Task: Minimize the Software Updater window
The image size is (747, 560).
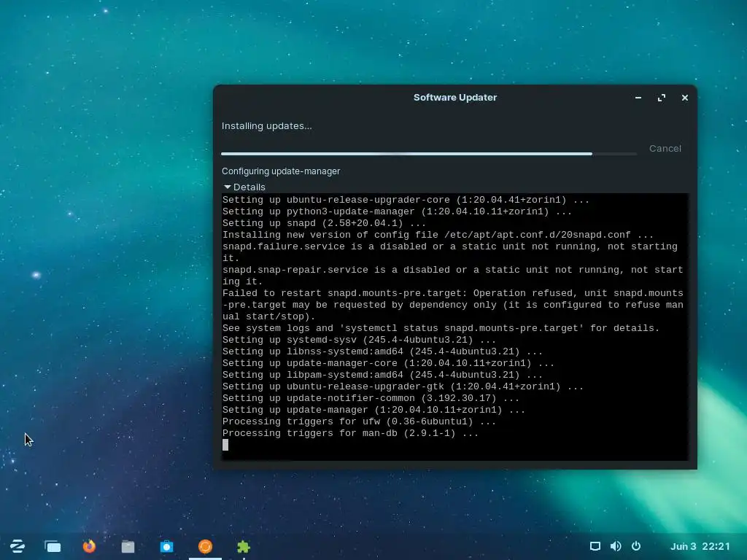Action: pyautogui.click(x=638, y=98)
